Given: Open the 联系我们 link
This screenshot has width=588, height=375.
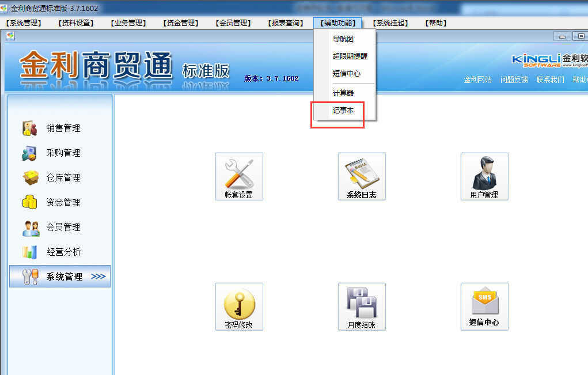Looking at the screenshot, I should 550,79.
